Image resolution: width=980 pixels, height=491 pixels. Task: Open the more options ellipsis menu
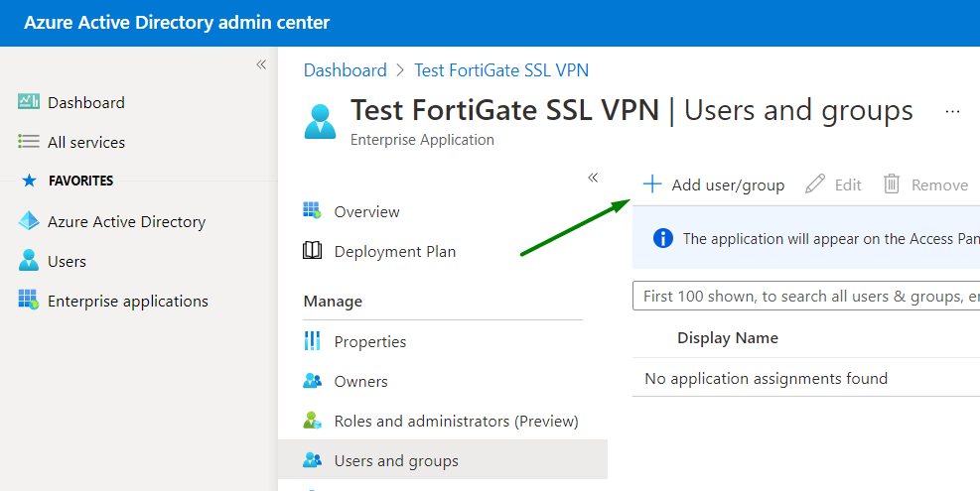pyautogui.click(x=953, y=112)
